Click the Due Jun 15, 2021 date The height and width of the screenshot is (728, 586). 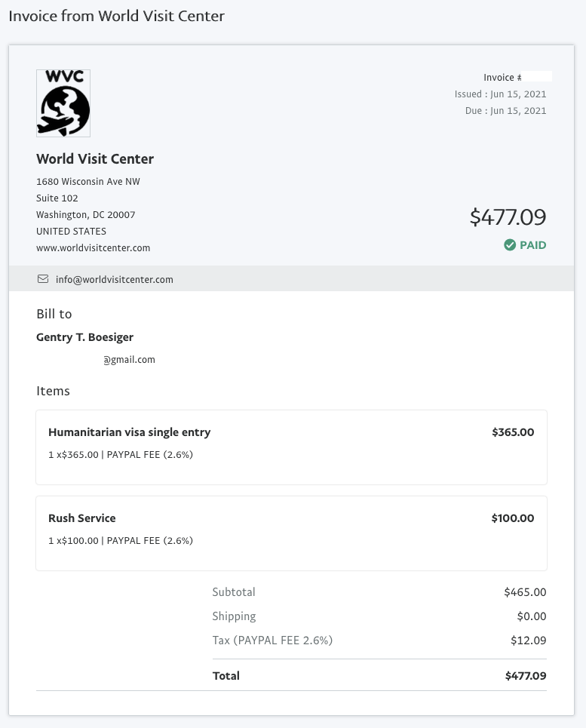click(506, 110)
